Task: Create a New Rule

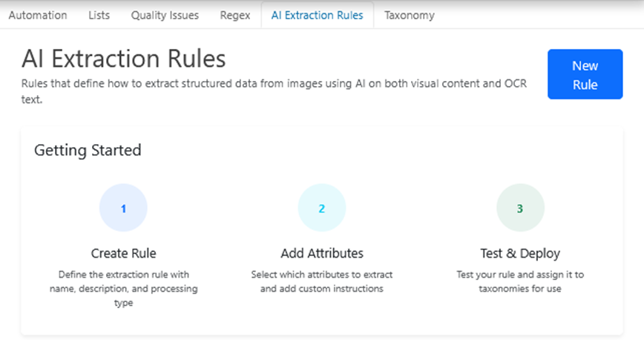Action: point(585,75)
